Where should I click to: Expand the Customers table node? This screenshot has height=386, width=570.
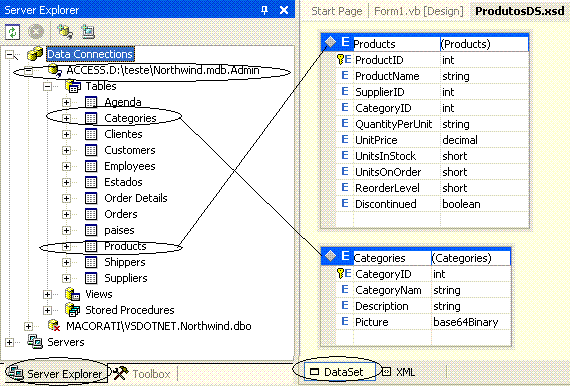(66, 150)
